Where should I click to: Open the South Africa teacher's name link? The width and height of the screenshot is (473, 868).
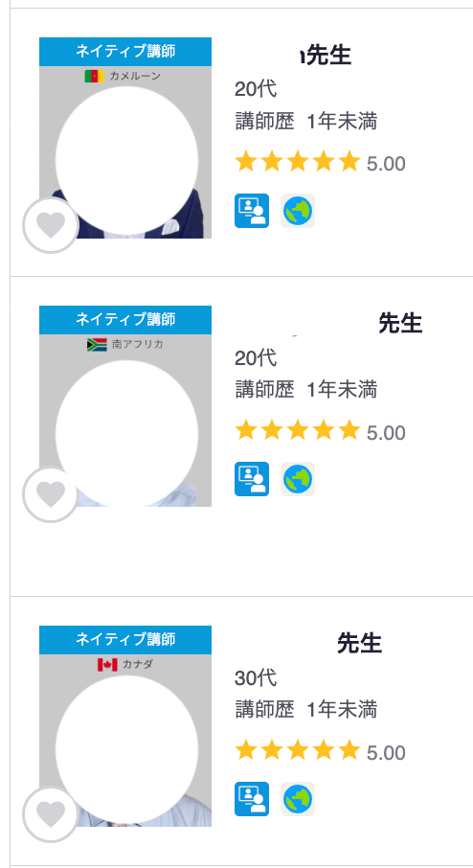(x=400, y=323)
